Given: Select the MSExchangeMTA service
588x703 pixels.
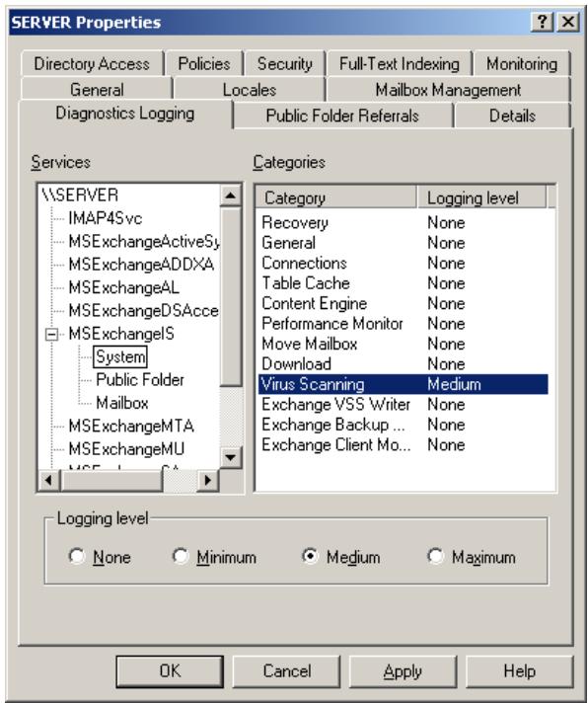Looking at the screenshot, I should 131,426.
